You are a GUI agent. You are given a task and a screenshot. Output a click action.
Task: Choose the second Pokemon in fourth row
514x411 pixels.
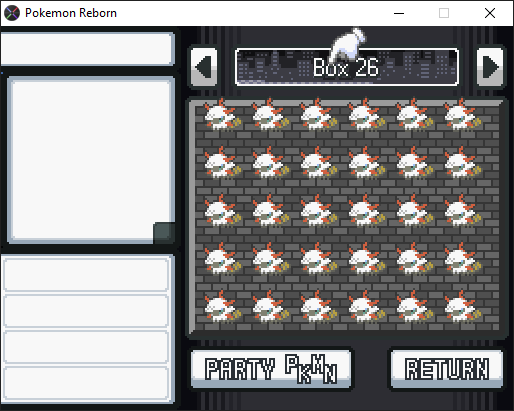point(270,259)
